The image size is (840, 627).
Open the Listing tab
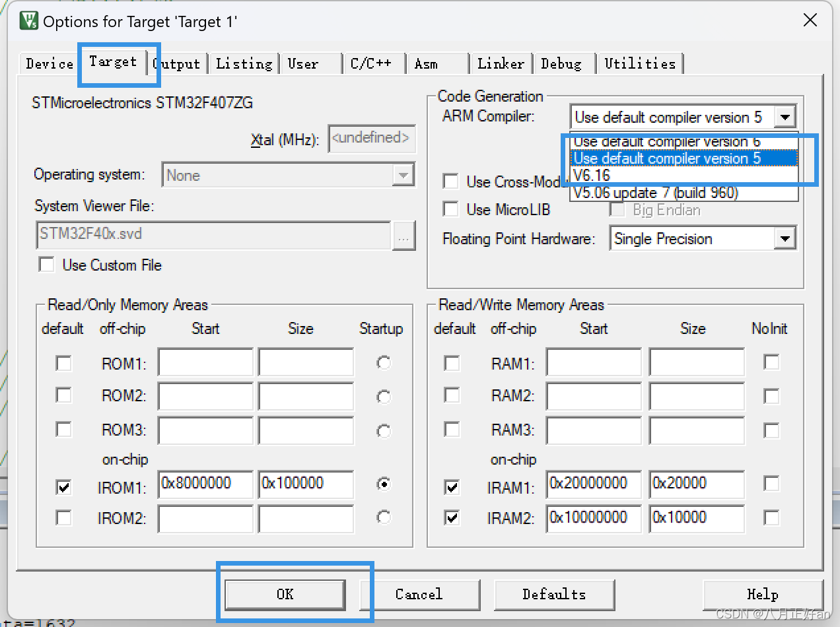[244, 64]
